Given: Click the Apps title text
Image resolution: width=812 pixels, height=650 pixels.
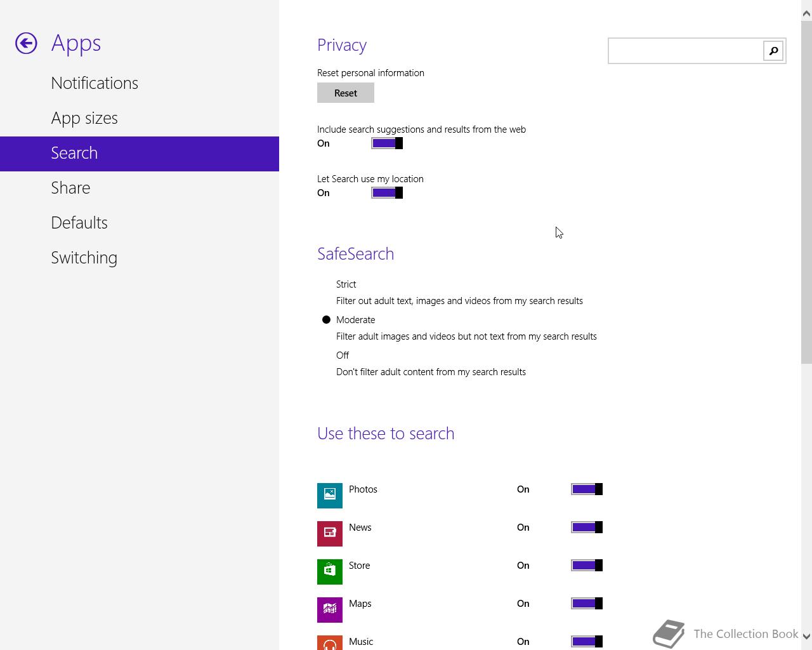Looking at the screenshot, I should pos(76,43).
